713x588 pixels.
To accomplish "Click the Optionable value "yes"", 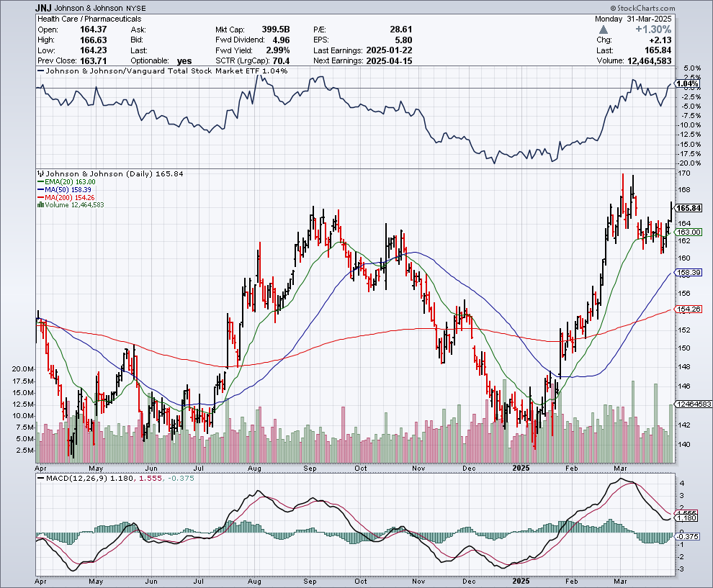I will click(184, 61).
